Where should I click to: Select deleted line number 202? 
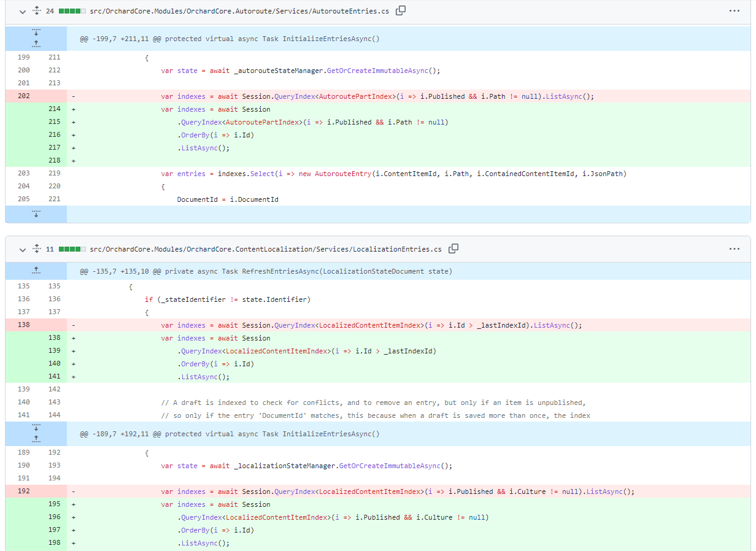[23, 96]
